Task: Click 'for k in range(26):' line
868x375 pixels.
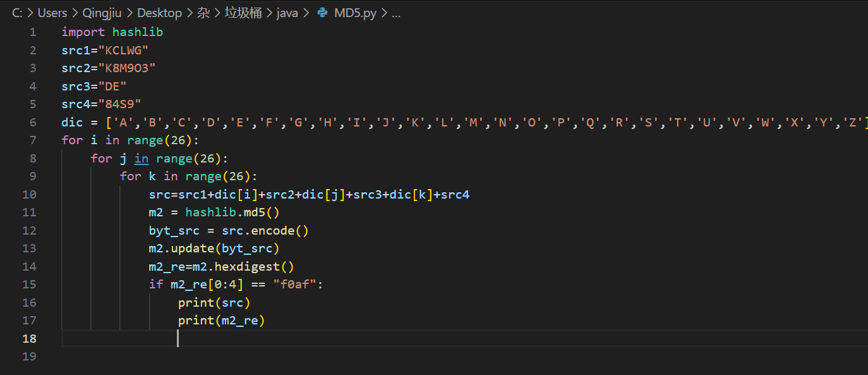Action: [x=189, y=176]
